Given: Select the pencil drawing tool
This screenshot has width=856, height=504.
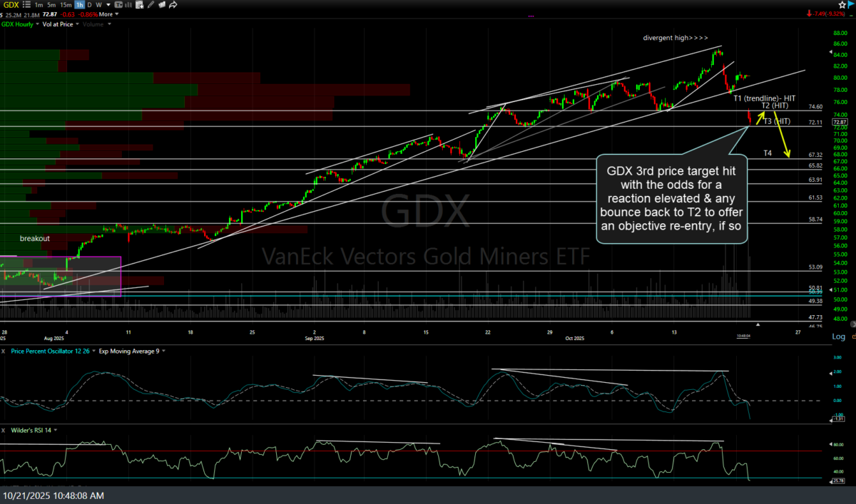Looking at the screenshot, I should [151, 5].
